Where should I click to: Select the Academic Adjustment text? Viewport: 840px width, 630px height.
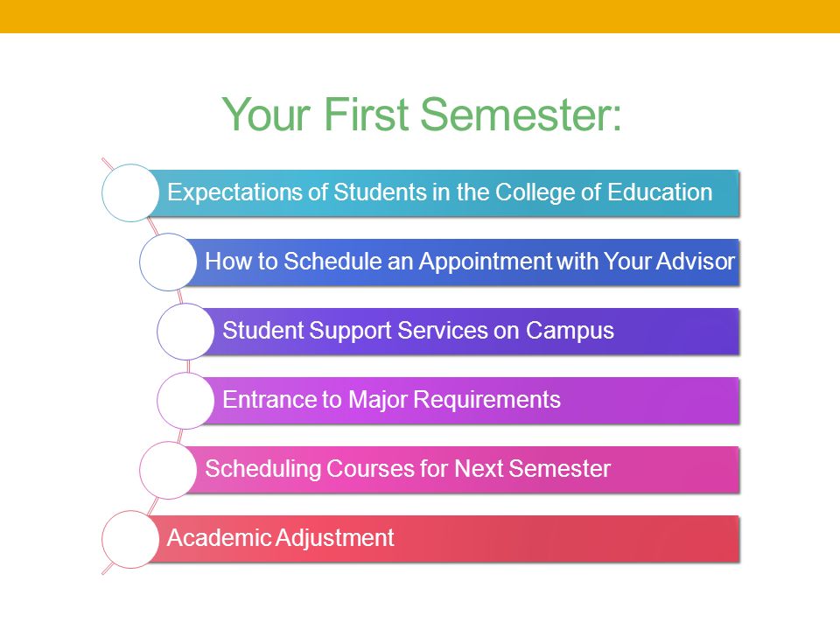[281, 538]
